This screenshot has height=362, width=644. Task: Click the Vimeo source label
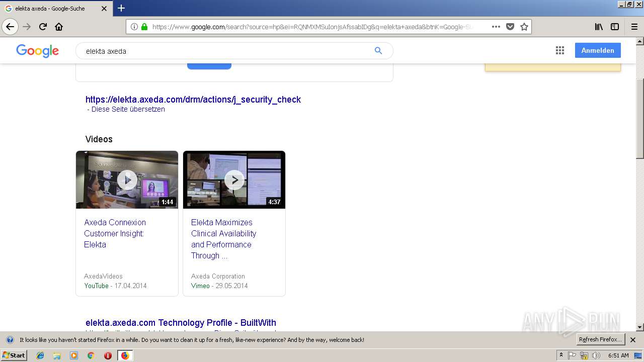pos(200,286)
